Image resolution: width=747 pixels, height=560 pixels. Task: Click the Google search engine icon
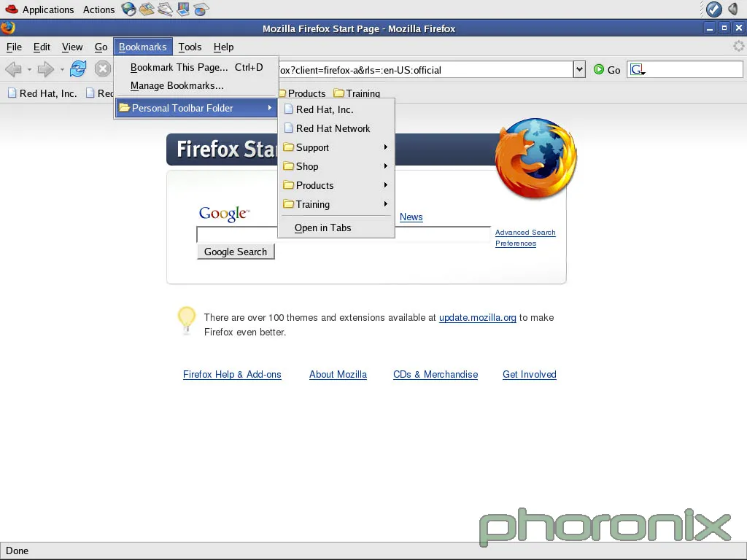[637, 70]
